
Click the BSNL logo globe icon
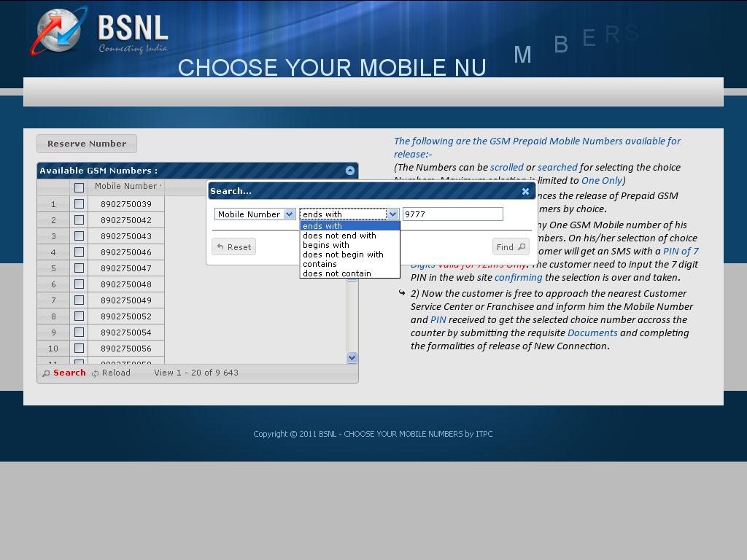58,30
